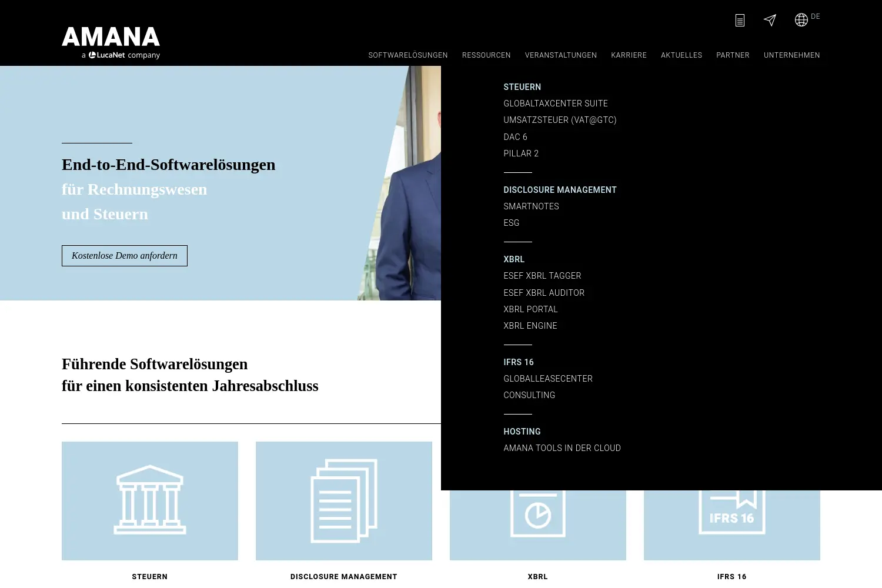Open Disclosure Management heading in dropdown

[560, 190]
